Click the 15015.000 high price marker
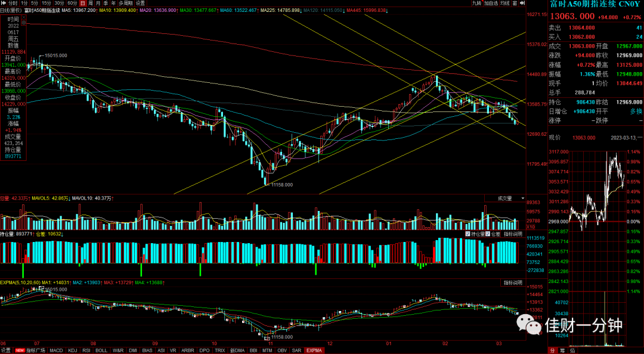Viewport: 644px width, 354px height. [56, 55]
